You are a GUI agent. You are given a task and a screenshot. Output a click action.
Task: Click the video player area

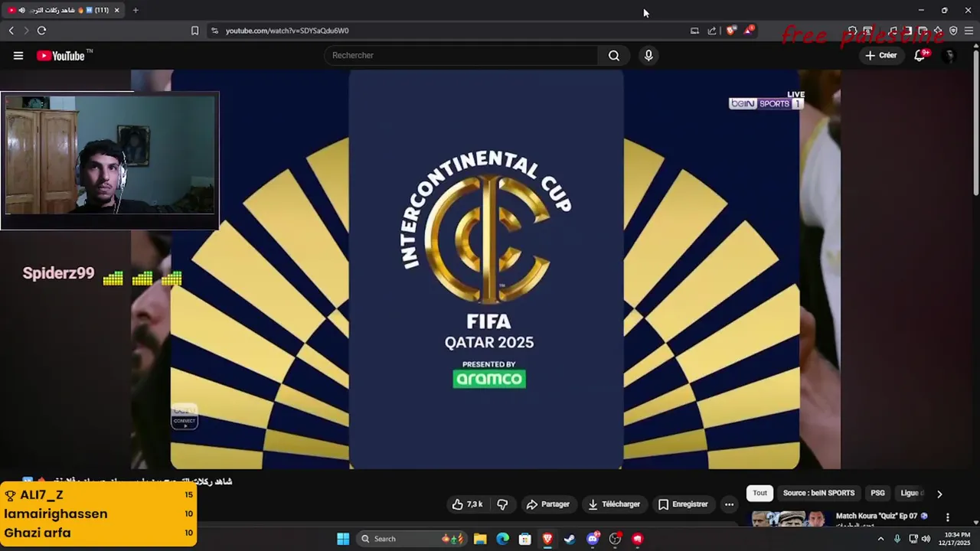coord(485,269)
